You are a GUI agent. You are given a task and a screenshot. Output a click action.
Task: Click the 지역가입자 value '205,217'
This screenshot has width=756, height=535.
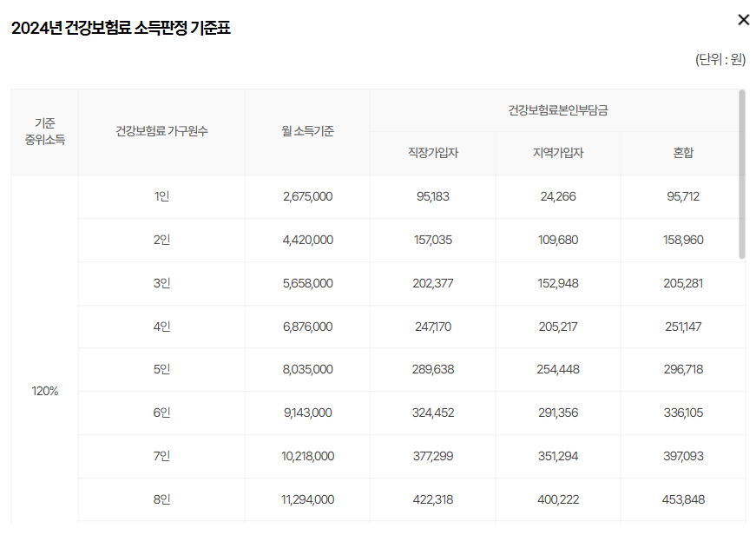tap(558, 327)
